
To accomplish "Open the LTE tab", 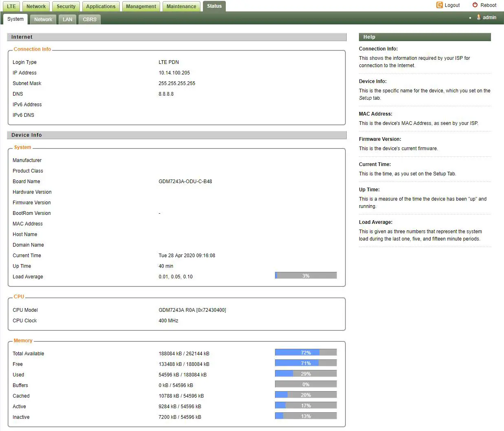I will [11, 7].
